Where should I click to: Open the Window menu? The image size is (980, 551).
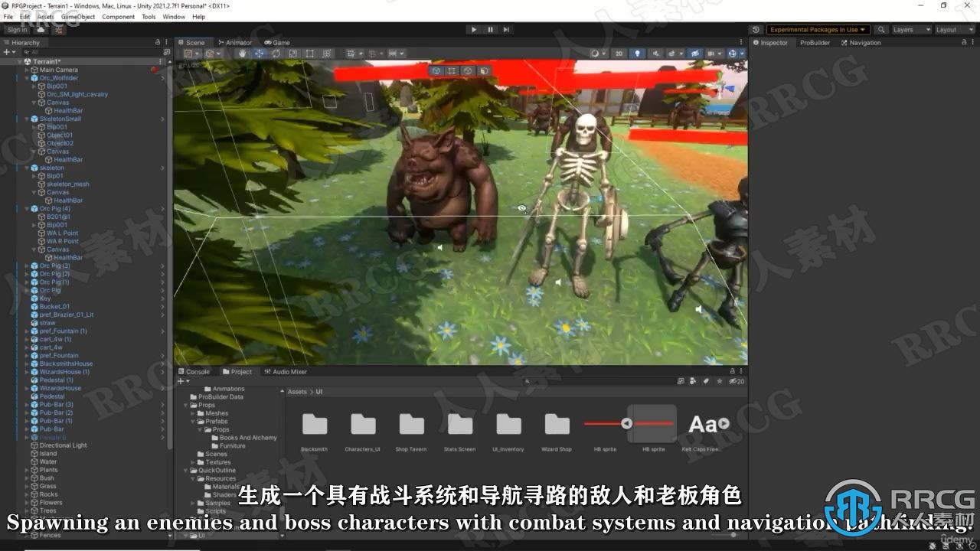[x=174, y=16]
